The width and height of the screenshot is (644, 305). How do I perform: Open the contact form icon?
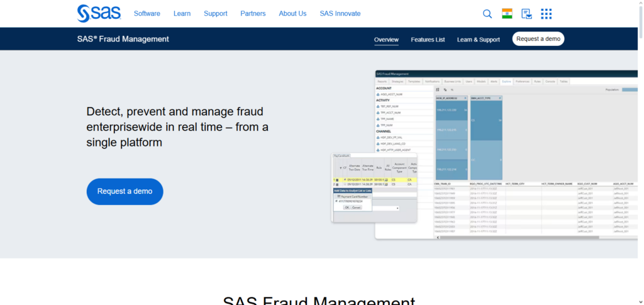(526, 14)
